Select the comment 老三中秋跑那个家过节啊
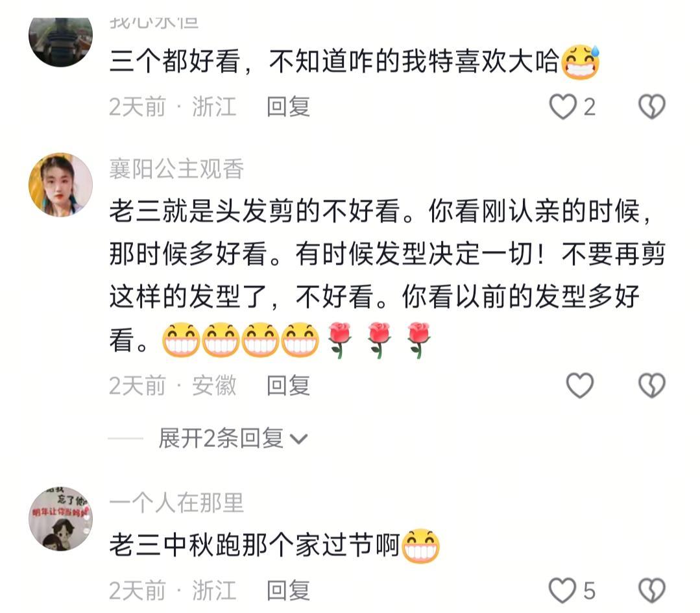Viewport: 700px width, 613px height. click(274, 546)
